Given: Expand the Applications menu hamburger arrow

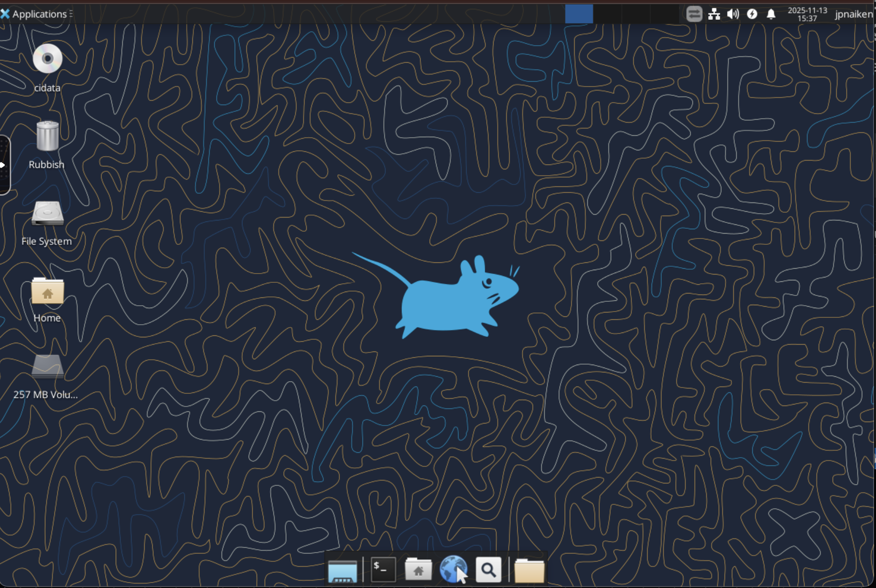Looking at the screenshot, I should point(71,14).
